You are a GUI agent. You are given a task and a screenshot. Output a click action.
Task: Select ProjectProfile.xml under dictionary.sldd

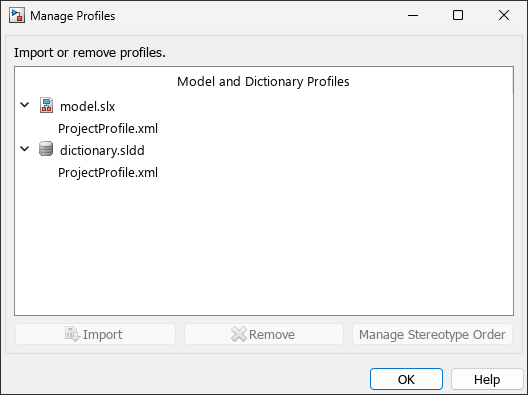click(108, 172)
